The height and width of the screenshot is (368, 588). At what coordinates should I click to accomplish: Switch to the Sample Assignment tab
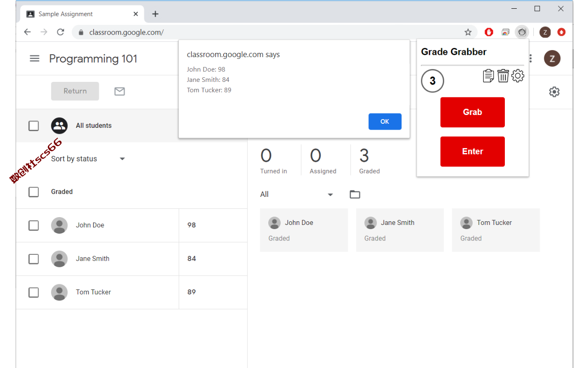coord(83,14)
